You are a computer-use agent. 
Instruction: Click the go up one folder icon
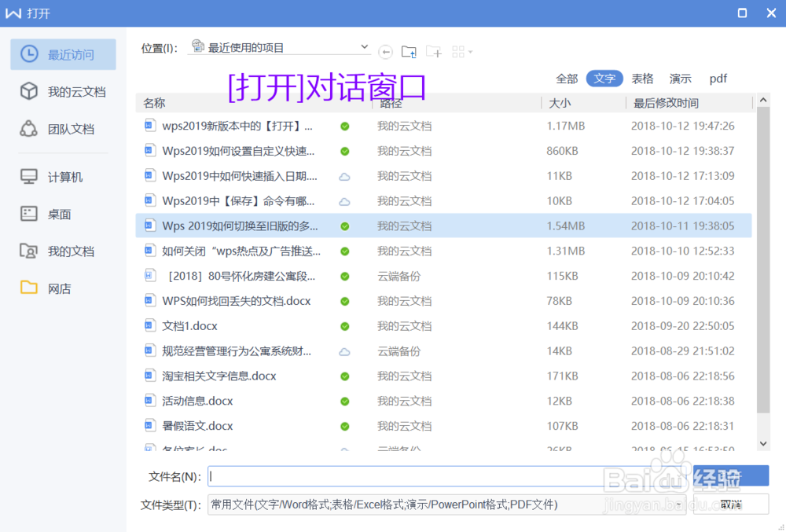click(409, 52)
